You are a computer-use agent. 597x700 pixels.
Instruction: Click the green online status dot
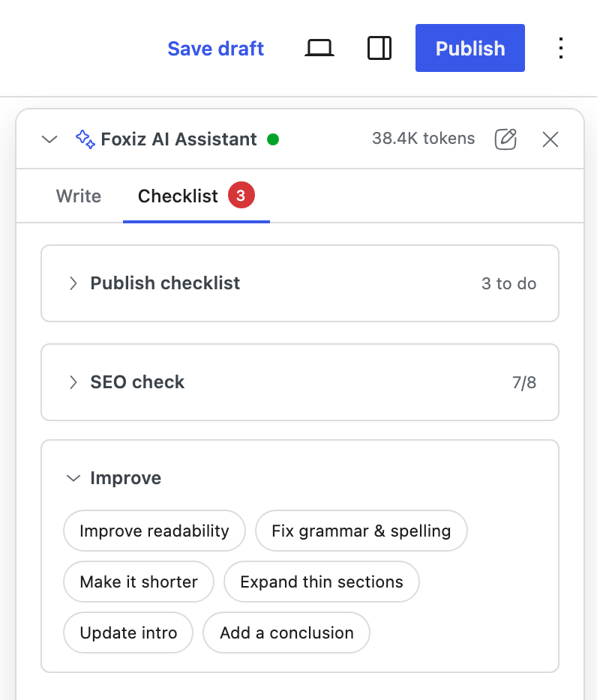273,139
